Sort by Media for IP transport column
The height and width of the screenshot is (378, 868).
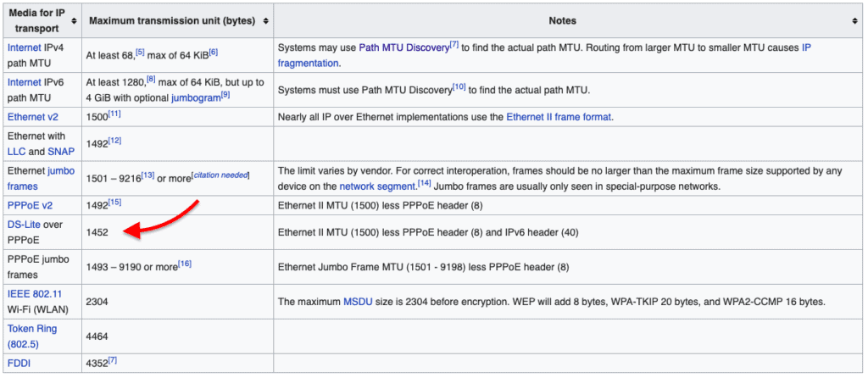(x=73, y=20)
